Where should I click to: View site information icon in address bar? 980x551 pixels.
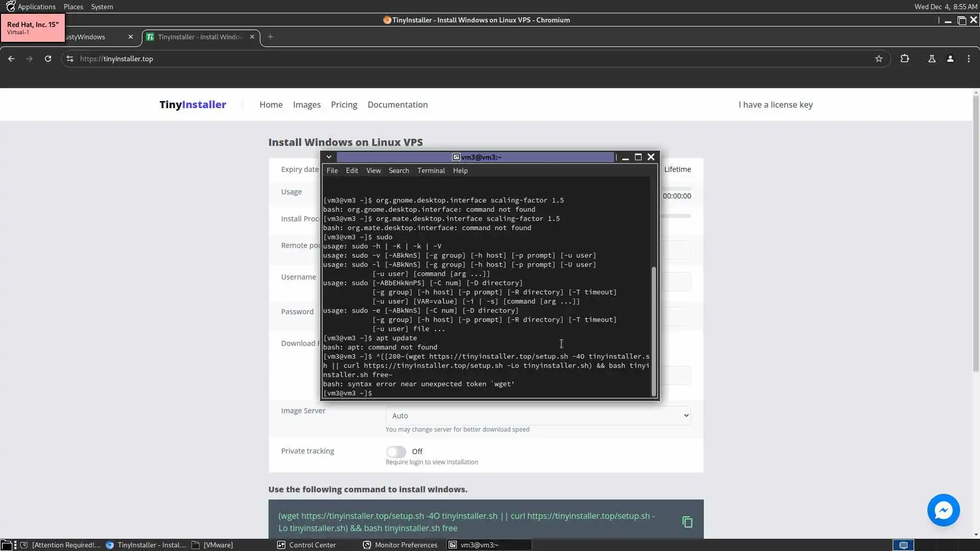click(70, 59)
